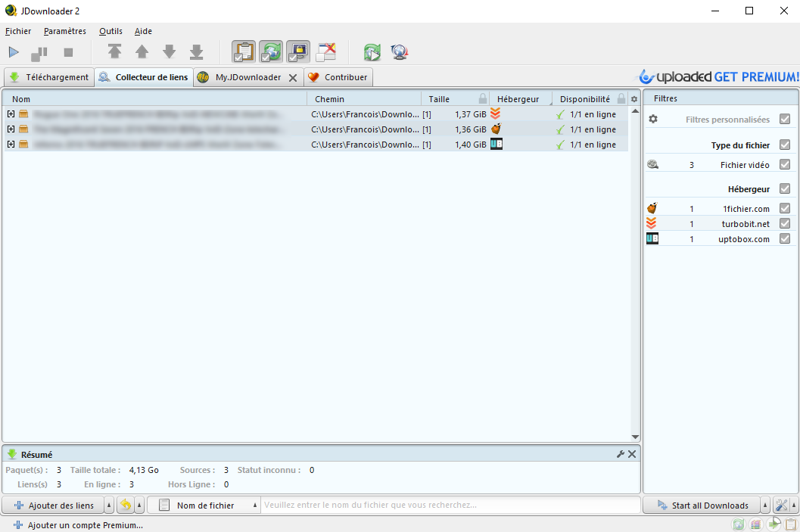
Task: Click the uploaded GET PREMIUM banner
Action: pyautogui.click(x=719, y=76)
